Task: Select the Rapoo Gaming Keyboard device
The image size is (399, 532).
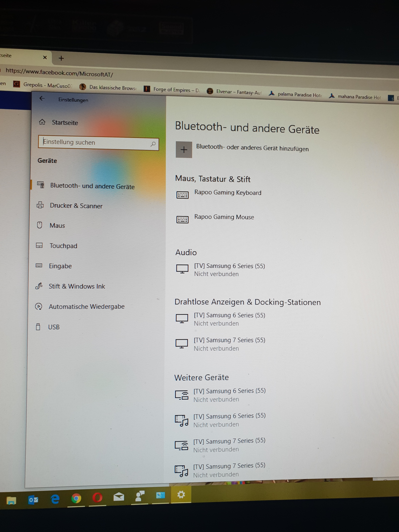Action: [228, 192]
